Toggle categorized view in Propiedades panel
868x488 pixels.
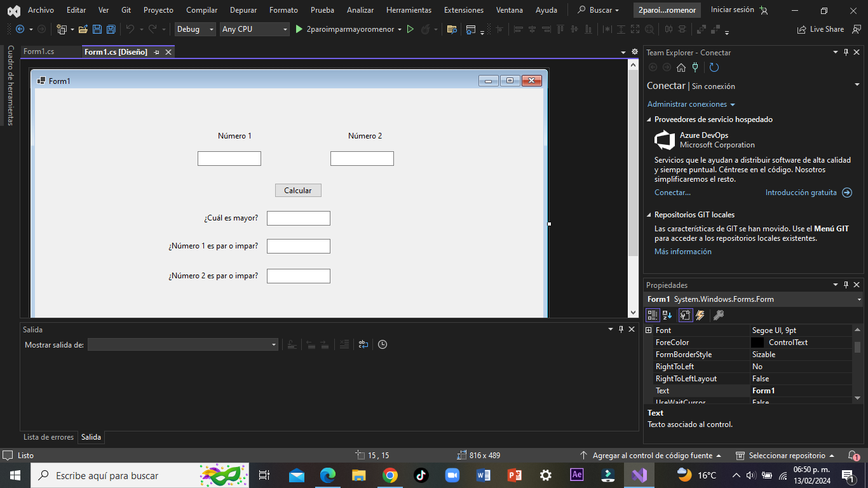tap(653, 315)
